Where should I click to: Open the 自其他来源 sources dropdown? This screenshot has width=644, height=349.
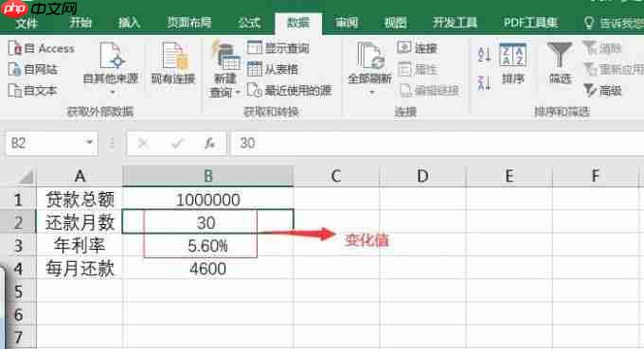pos(111,68)
